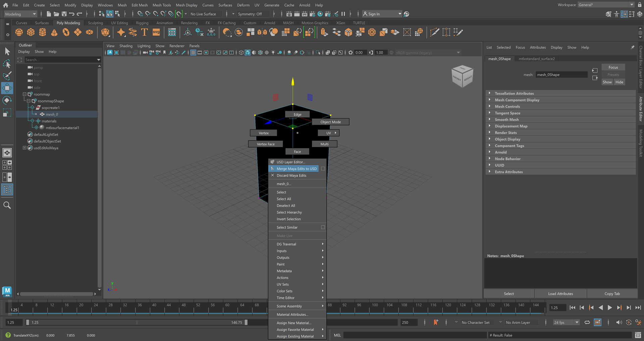
Task: Select the Select Tool arrow in toolbox
Action: (7, 51)
